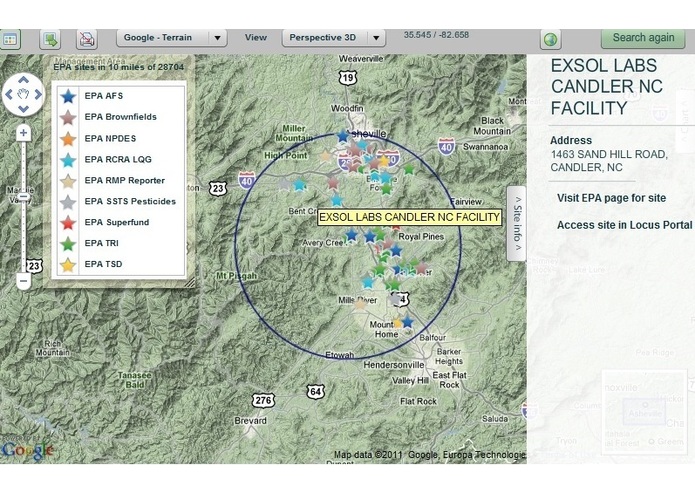Screen dimensions: 695x494
Task: Click EPA TSD legend star
Action: [68, 265]
